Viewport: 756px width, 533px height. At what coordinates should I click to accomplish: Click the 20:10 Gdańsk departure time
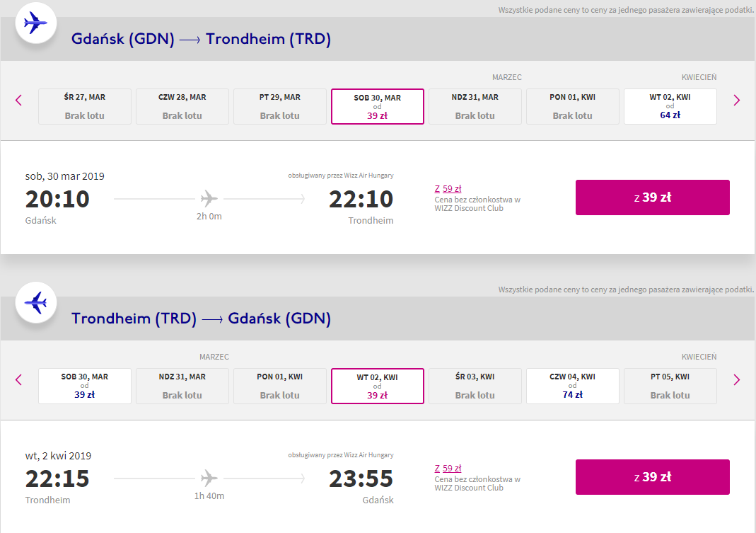pos(58,199)
